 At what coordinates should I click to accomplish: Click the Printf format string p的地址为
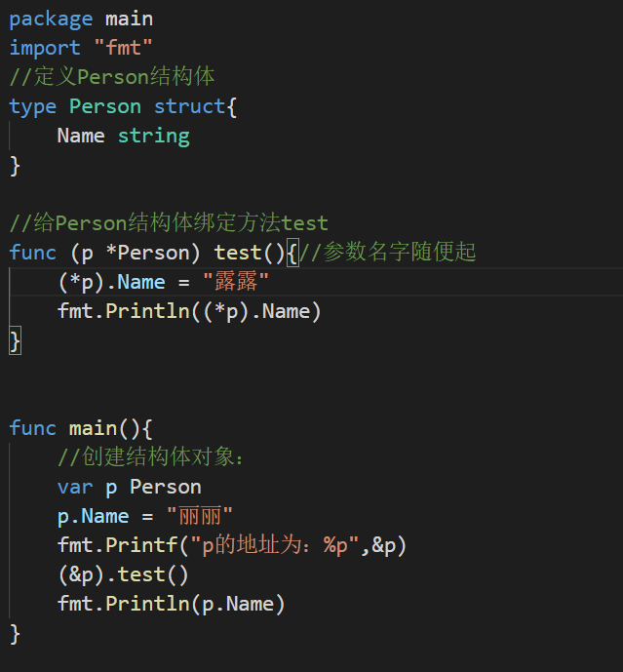pos(275,545)
